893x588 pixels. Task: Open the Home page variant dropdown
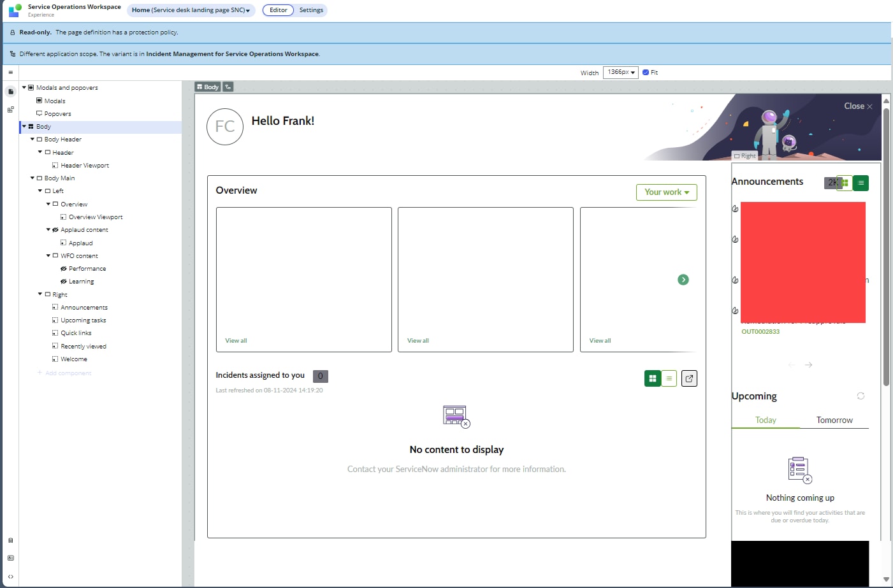coord(191,10)
